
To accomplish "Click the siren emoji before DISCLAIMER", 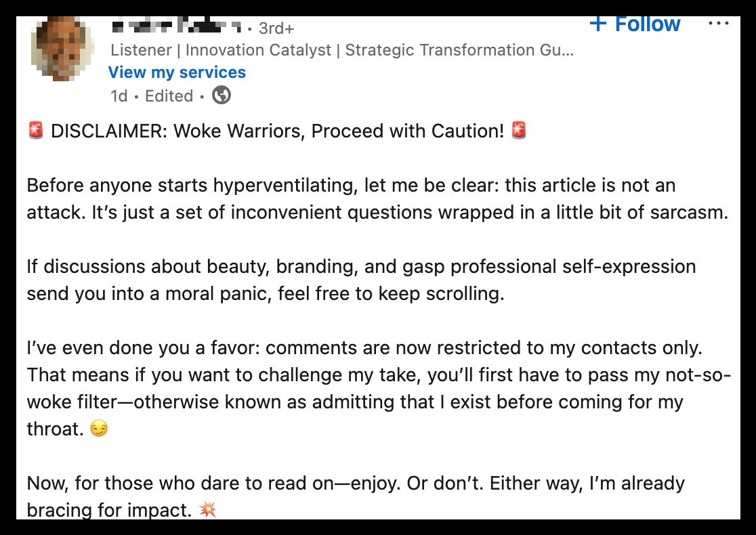I will [36, 131].
